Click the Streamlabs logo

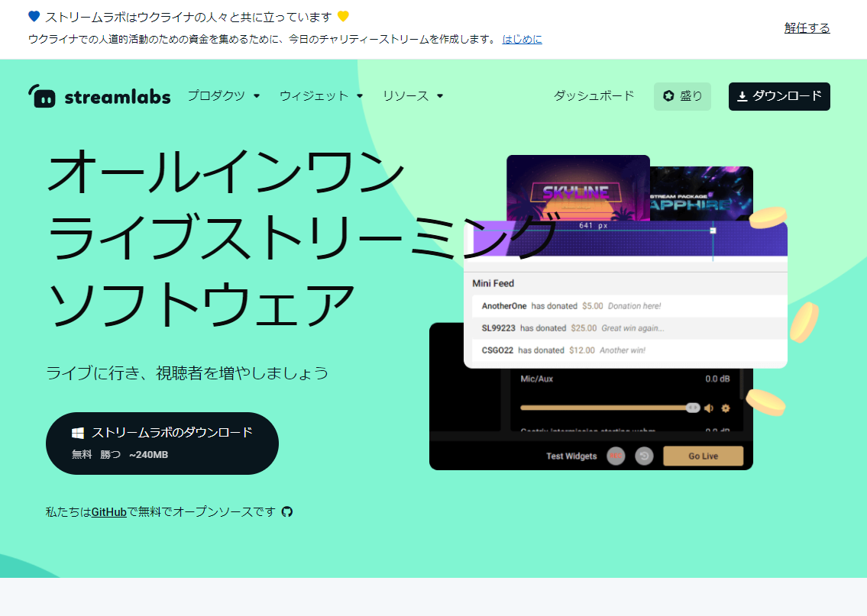point(99,96)
